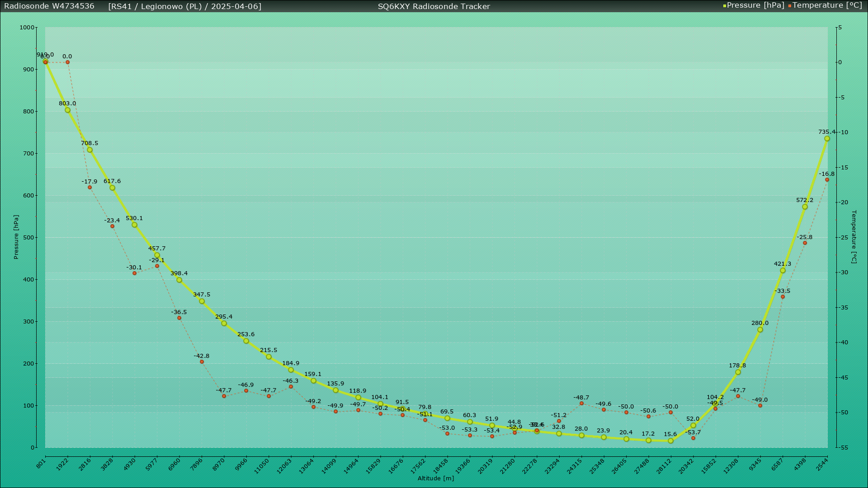The image size is (868, 488).
Task: Click the 457.7 hPa pressure marker
Action: [x=157, y=255]
